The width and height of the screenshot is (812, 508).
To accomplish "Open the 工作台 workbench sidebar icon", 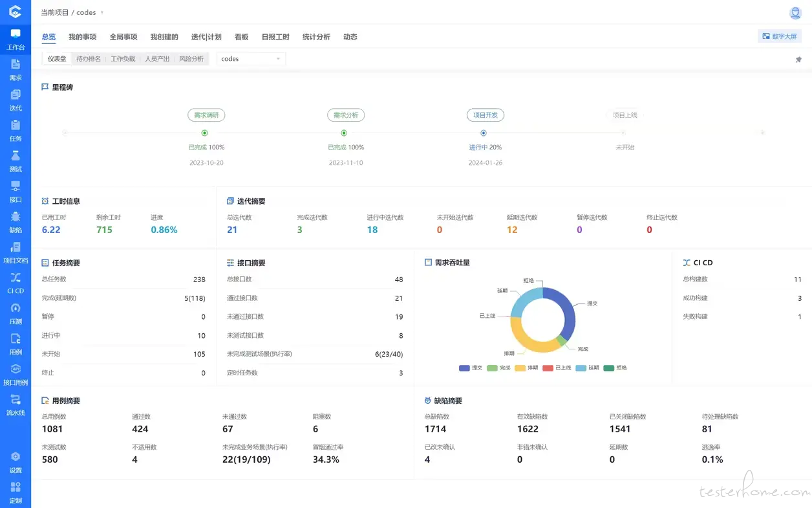I will point(16,39).
